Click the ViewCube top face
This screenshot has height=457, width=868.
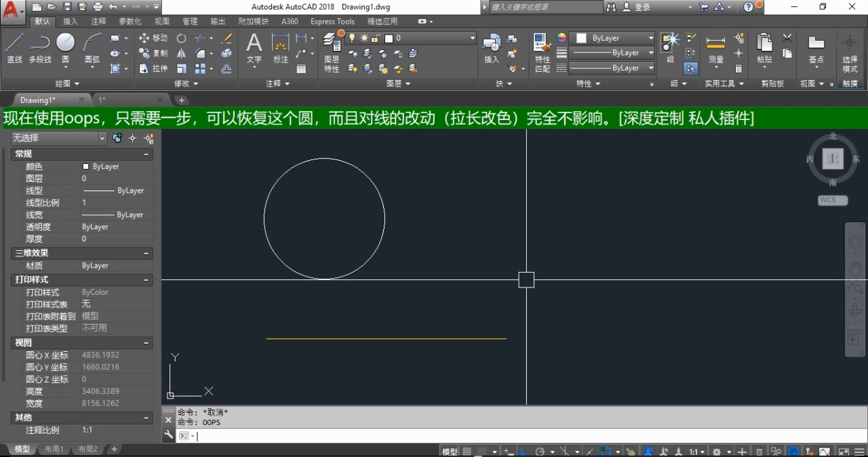pos(833,159)
